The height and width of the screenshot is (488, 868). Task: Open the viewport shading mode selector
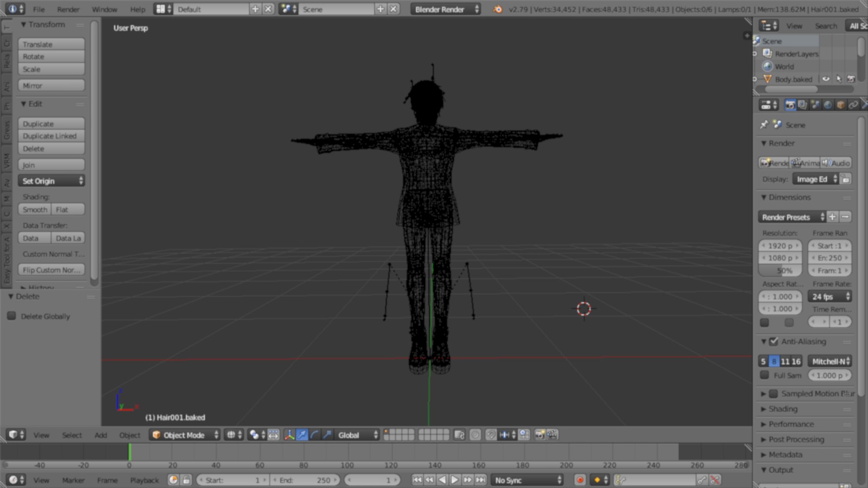tap(234, 435)
